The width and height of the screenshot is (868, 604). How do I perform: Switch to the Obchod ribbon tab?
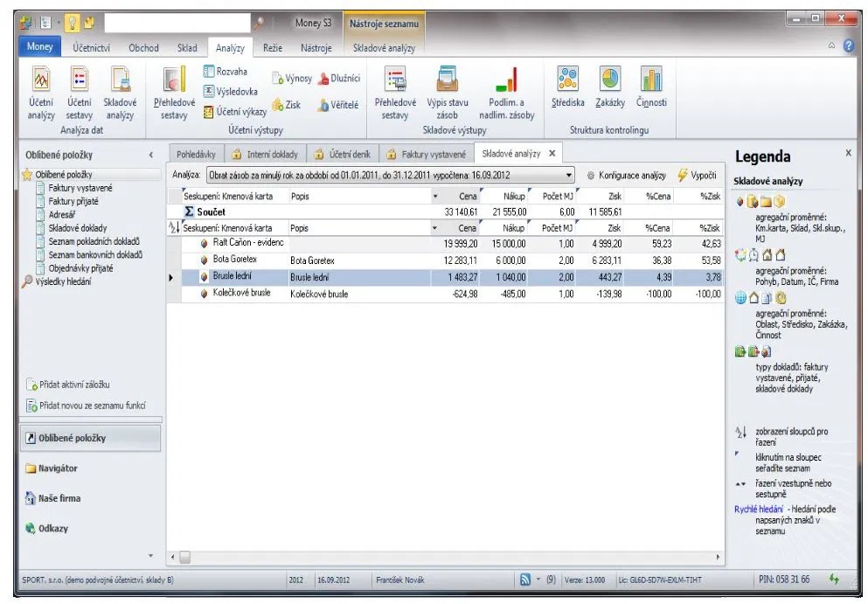pyautogui.click(x=143, y=47)
